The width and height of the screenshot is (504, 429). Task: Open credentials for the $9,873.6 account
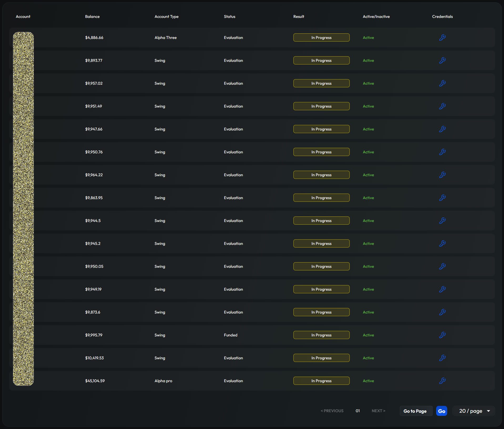tap(442, 312)
